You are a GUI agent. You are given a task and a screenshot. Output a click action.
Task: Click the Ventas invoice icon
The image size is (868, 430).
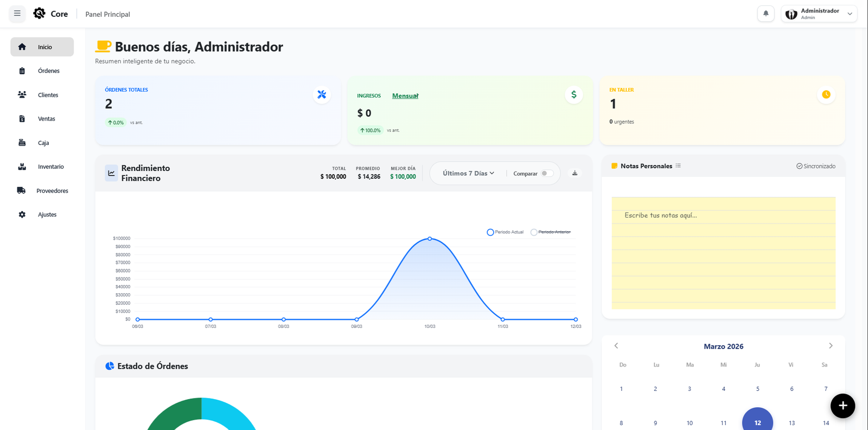click(22, 118)
